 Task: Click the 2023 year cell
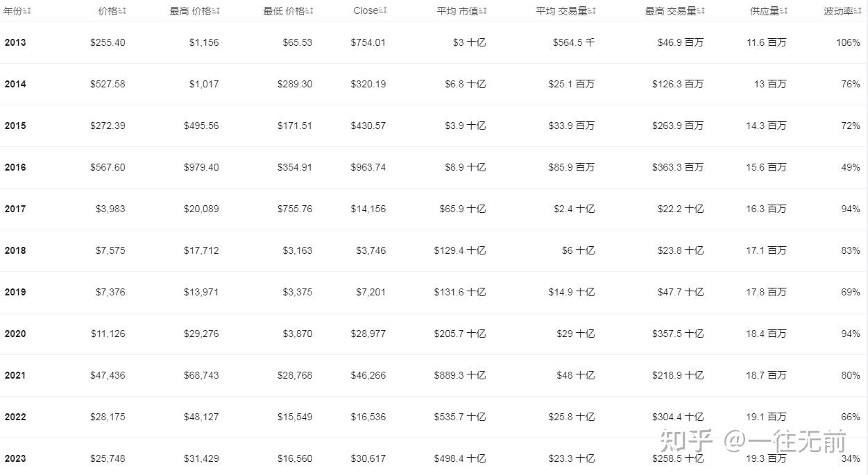pos(15,458)
